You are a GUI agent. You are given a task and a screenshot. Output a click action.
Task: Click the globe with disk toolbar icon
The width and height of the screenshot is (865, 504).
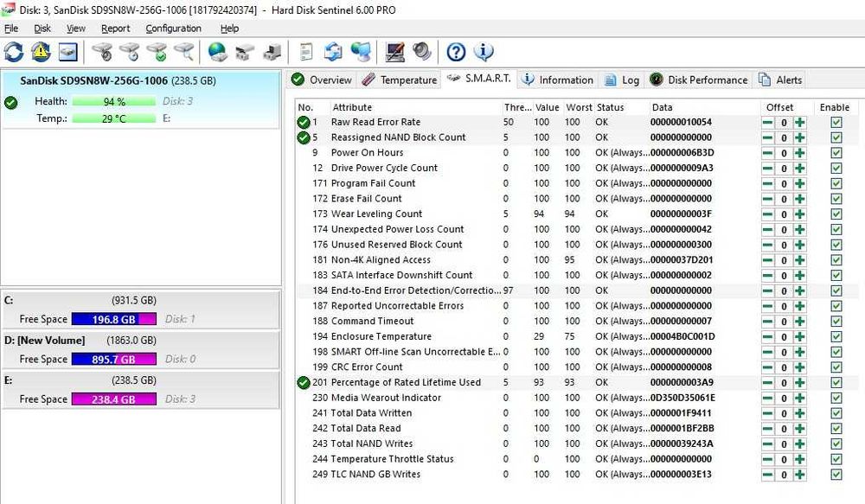[217, 52]
